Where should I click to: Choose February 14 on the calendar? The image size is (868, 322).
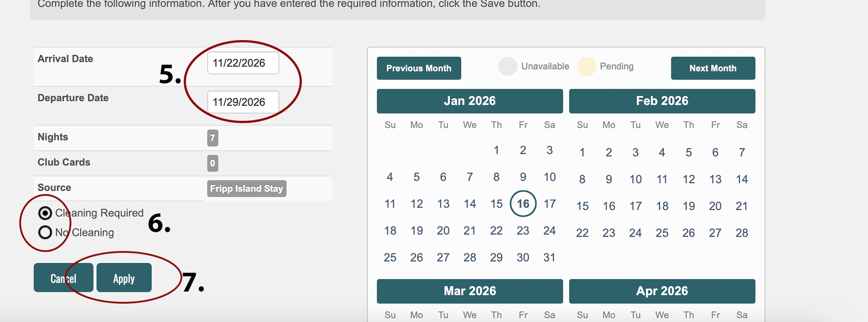[x=742, y=180]
